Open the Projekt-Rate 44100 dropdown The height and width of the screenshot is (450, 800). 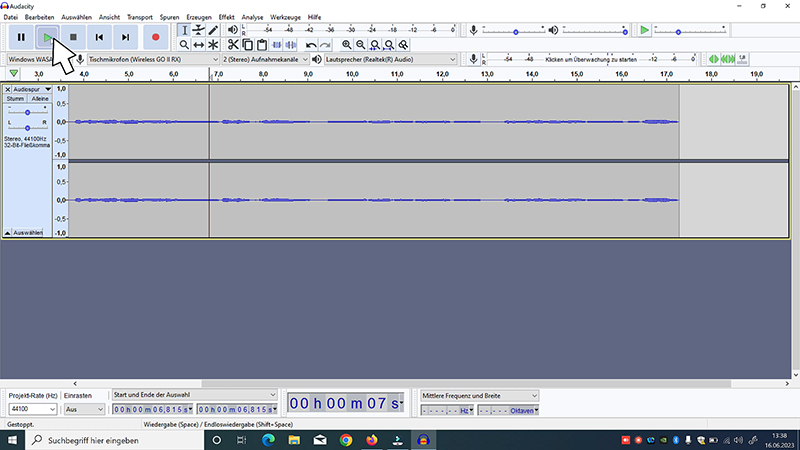click(x=32, y=409)
